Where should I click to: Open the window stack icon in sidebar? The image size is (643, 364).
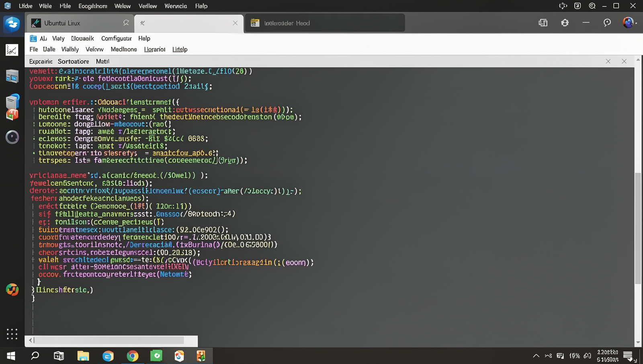pos(12,76)
